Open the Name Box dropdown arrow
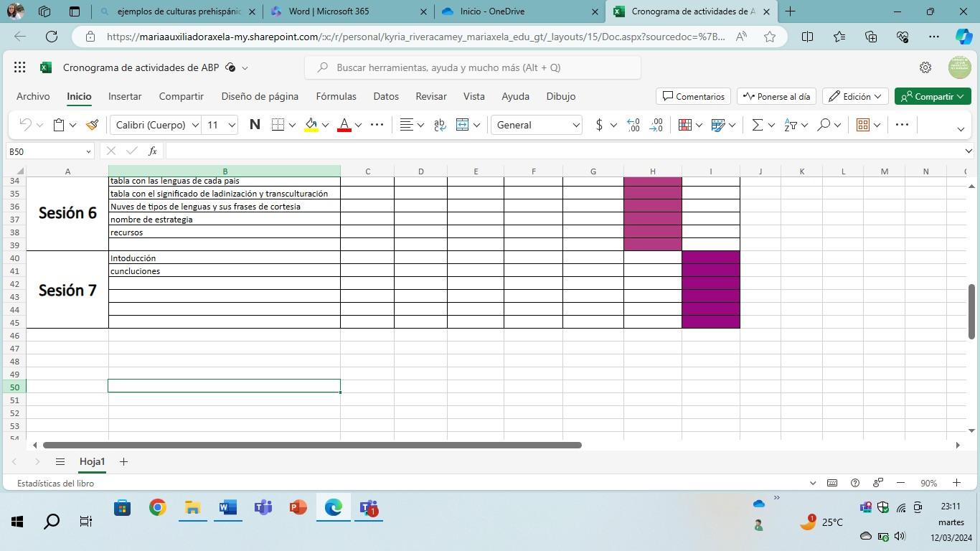980x551 pixels. 88,151
